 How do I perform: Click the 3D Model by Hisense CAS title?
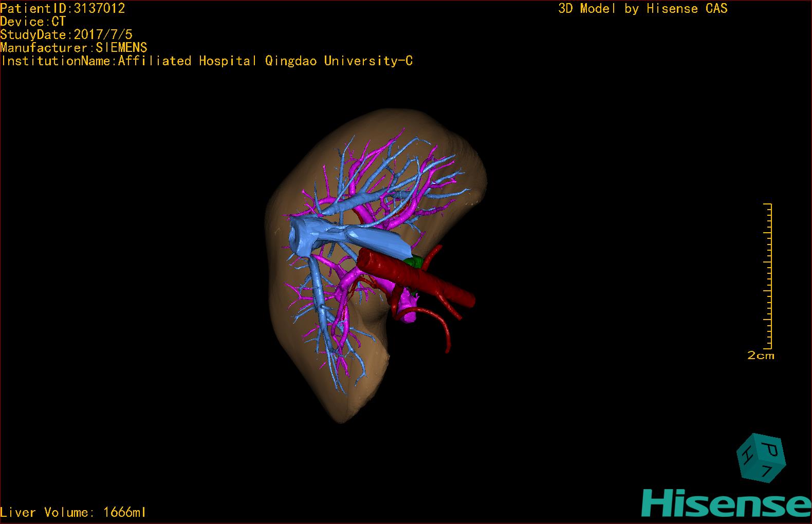coord(643,8)
